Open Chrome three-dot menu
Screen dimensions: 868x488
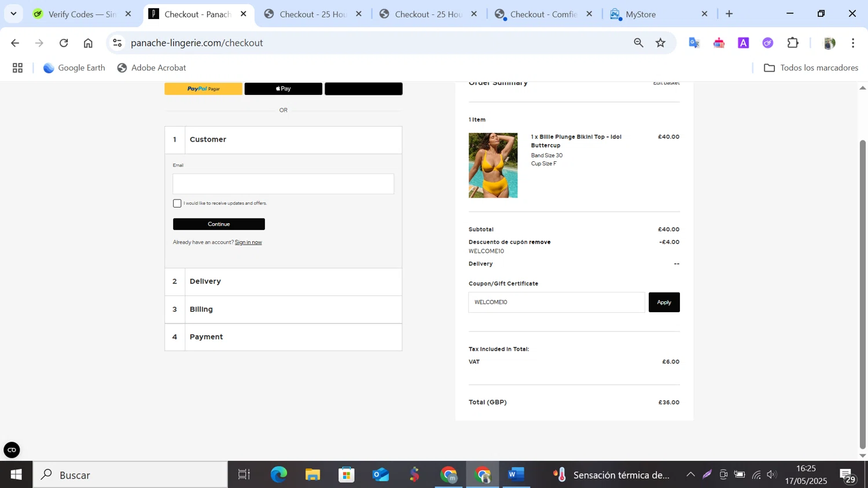tap(853, 43)
